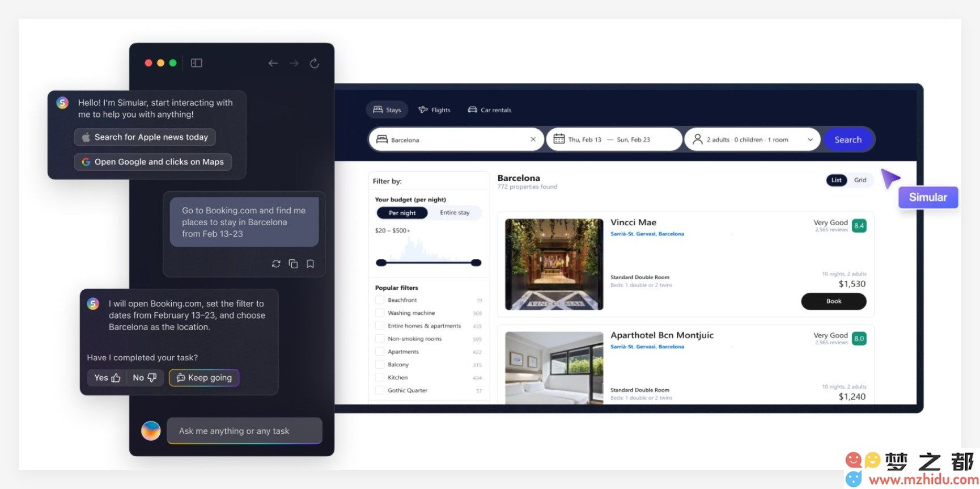
Task: Open the Stays tab
Action: pos(387,110)
